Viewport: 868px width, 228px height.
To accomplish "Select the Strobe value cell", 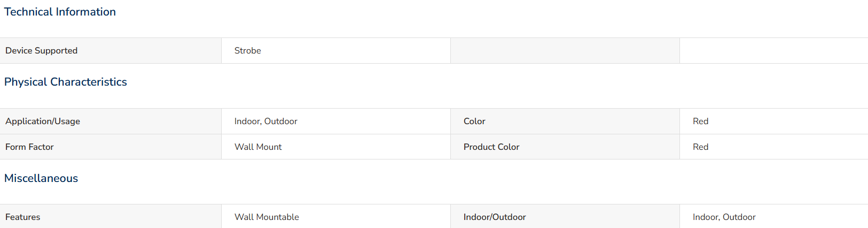I will pyautogui.click(x=336, y=51).
